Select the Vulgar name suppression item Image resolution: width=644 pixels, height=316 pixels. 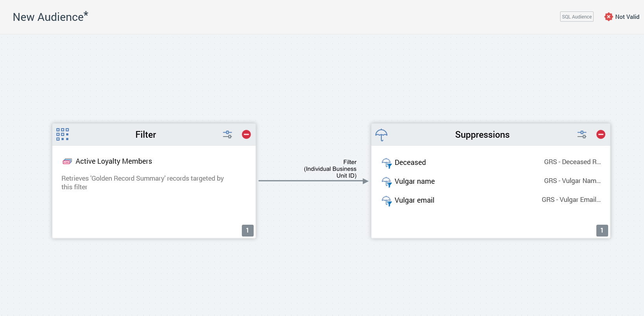[x=414, y=181]
